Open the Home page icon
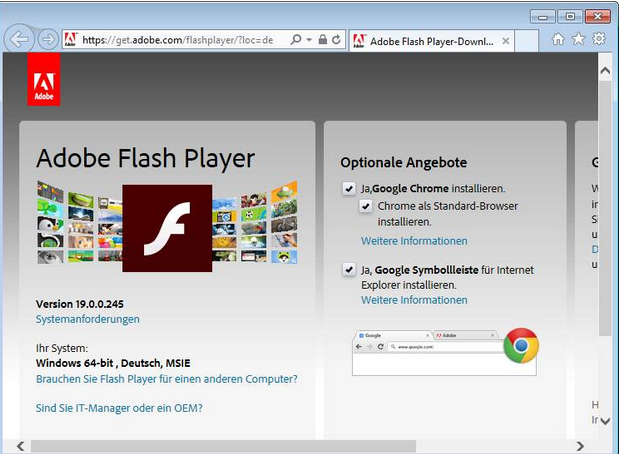 (558, 39)
